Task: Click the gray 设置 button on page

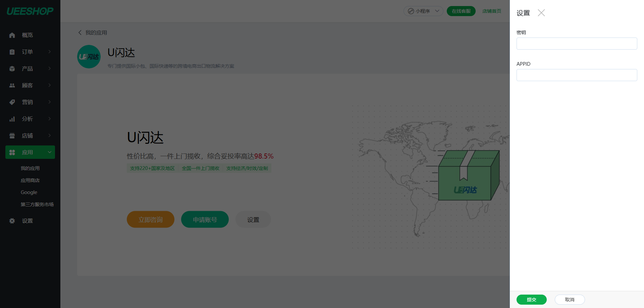Action: [253, 220]
